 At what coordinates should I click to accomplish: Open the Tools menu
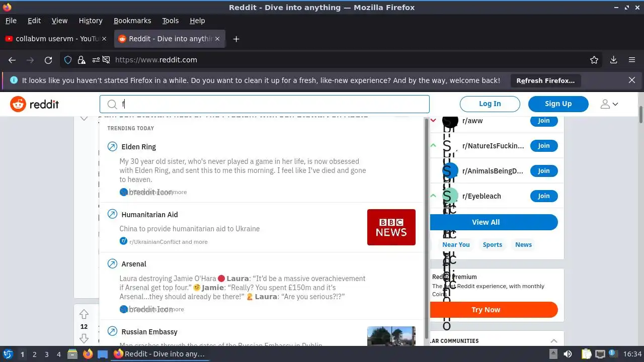click(x=171, y=21)
